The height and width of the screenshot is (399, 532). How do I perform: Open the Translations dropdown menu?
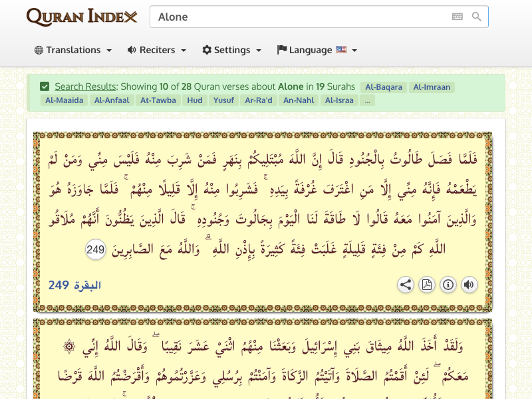[73, 51]
